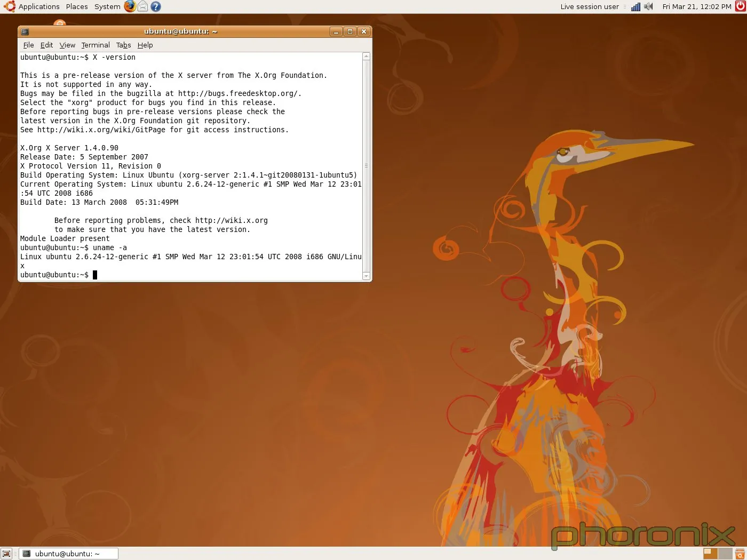
Task: Switch to the second workspace
Action: (725, 554)
